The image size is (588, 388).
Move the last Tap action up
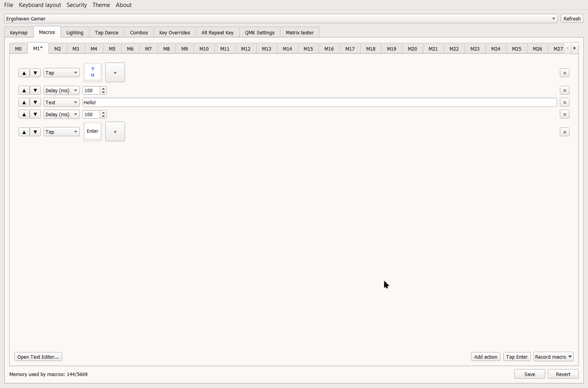[24, 132]
